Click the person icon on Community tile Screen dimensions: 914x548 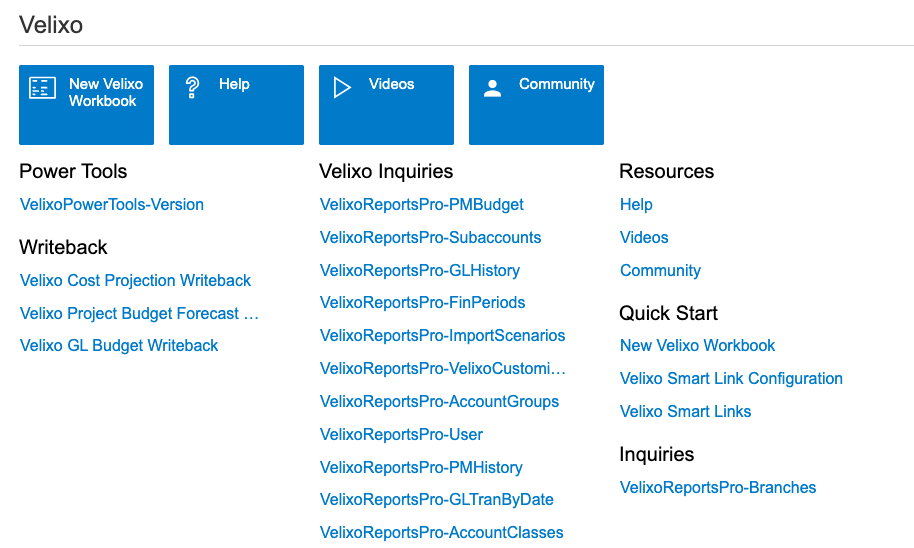(493, 88)
